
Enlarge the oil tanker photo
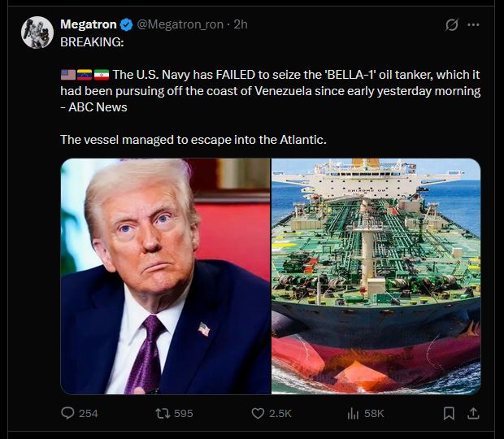click(x=376, y=276)
